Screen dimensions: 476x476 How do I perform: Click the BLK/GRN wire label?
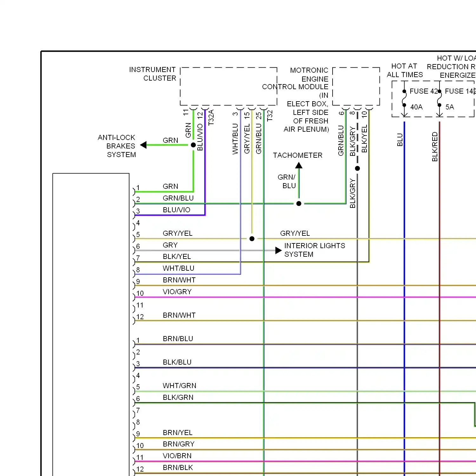(x=178, y=397)
